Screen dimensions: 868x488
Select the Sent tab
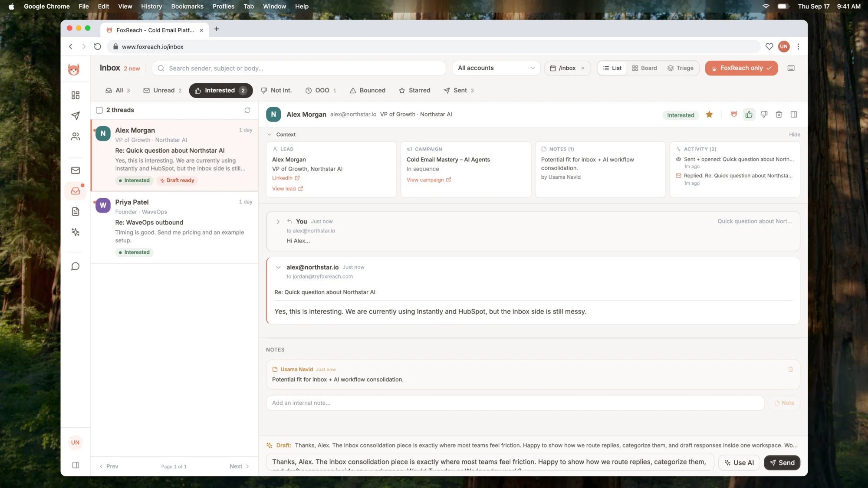coord(459,90)
